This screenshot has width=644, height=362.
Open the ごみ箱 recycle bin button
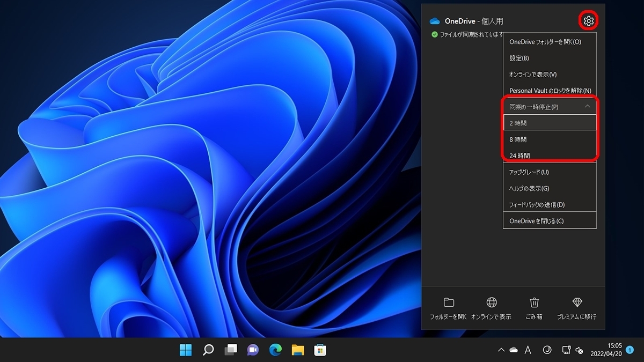(533, 309)
